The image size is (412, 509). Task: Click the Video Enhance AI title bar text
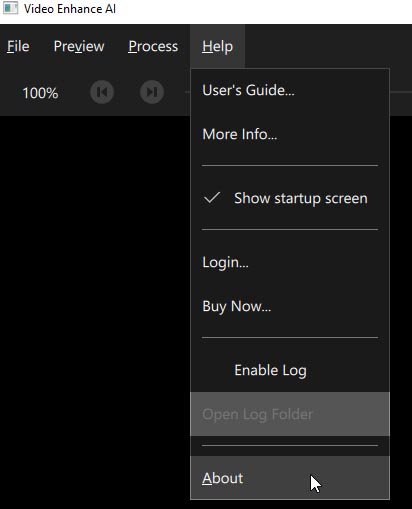pyautogui.click(x=70, y=9)
